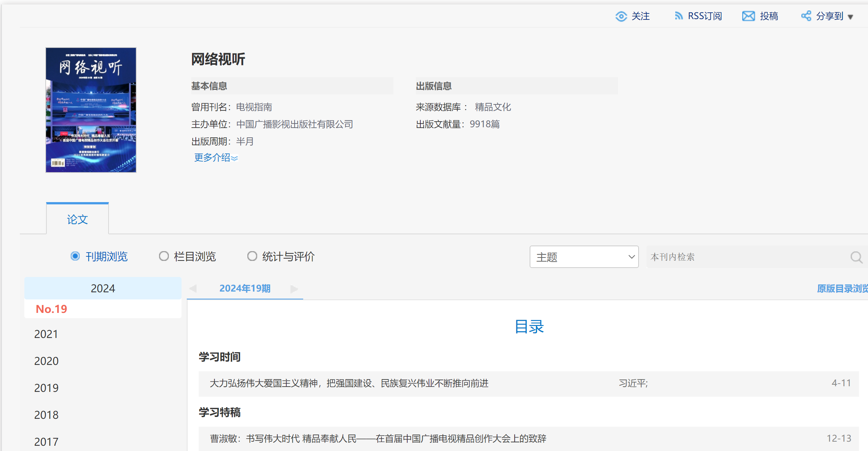Open the 网络视听 journal cover image

click(x=91, y=110)
